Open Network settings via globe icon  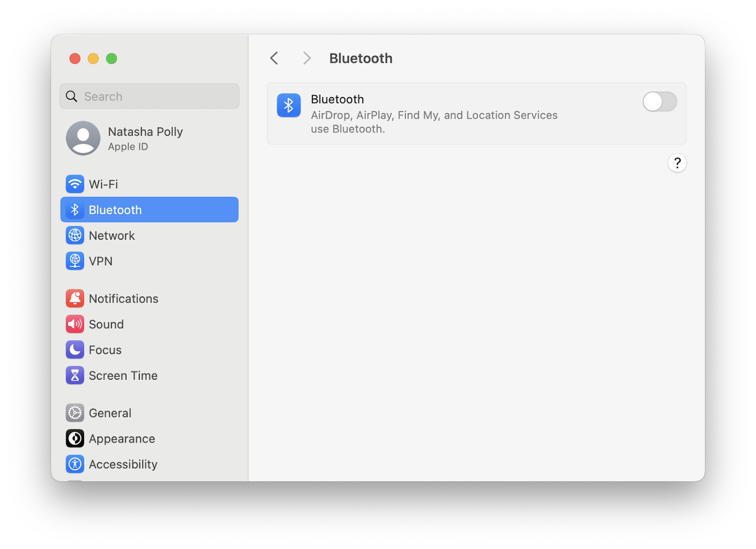tap(75, 235)
